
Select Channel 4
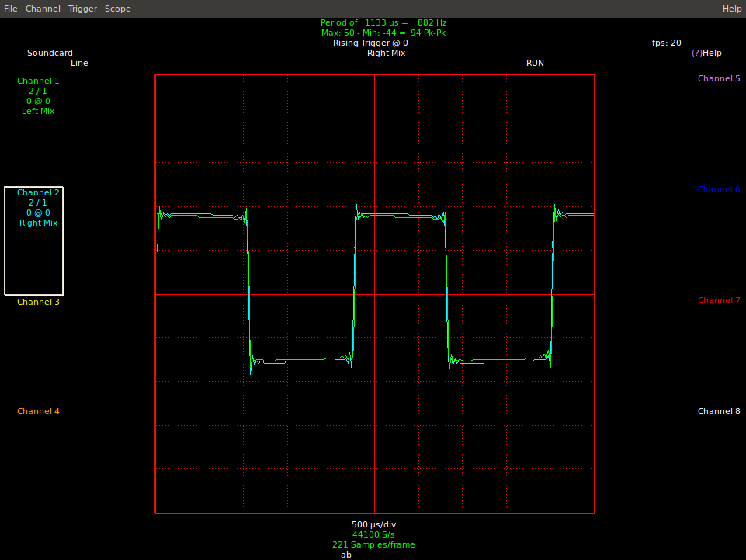(38, 411)
